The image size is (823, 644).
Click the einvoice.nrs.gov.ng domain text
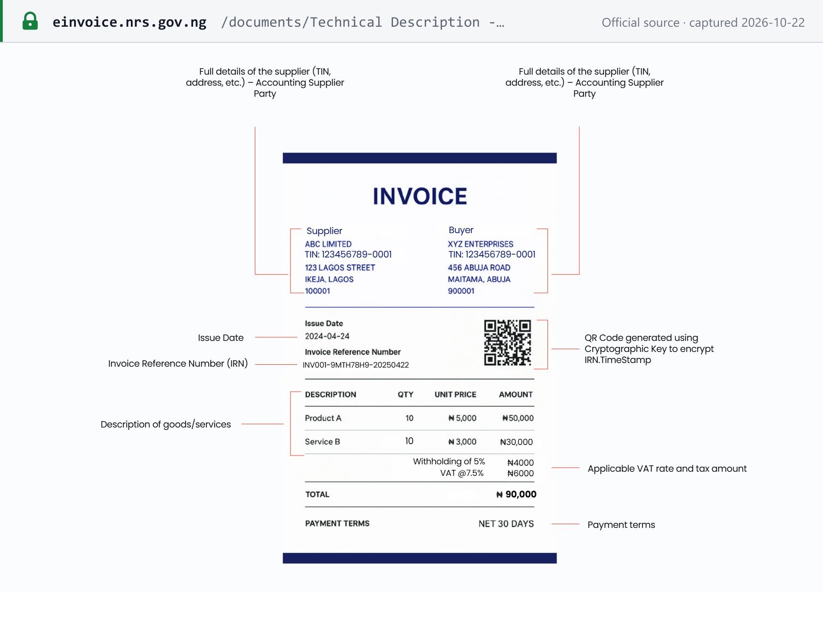(129, 22)
